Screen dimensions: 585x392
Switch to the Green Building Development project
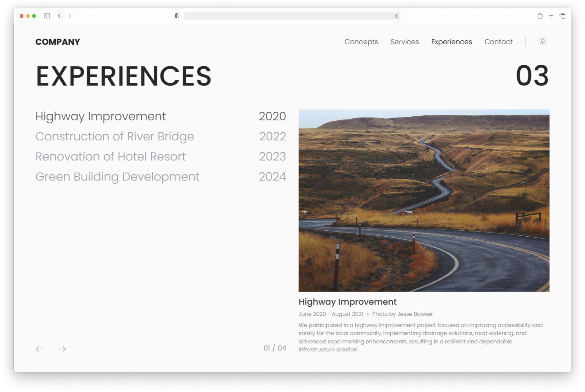(117, 176)
